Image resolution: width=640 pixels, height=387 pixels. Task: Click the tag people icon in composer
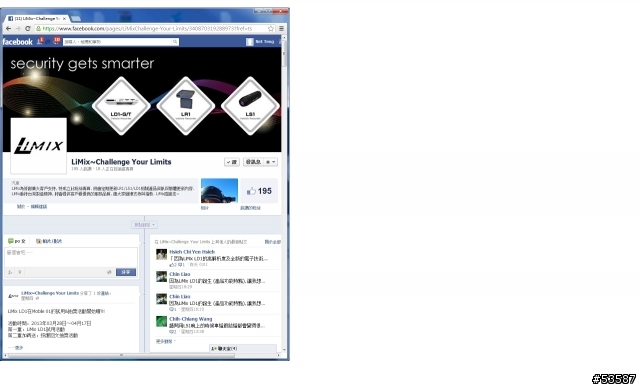pyautogui.click(x=10, y=272)
